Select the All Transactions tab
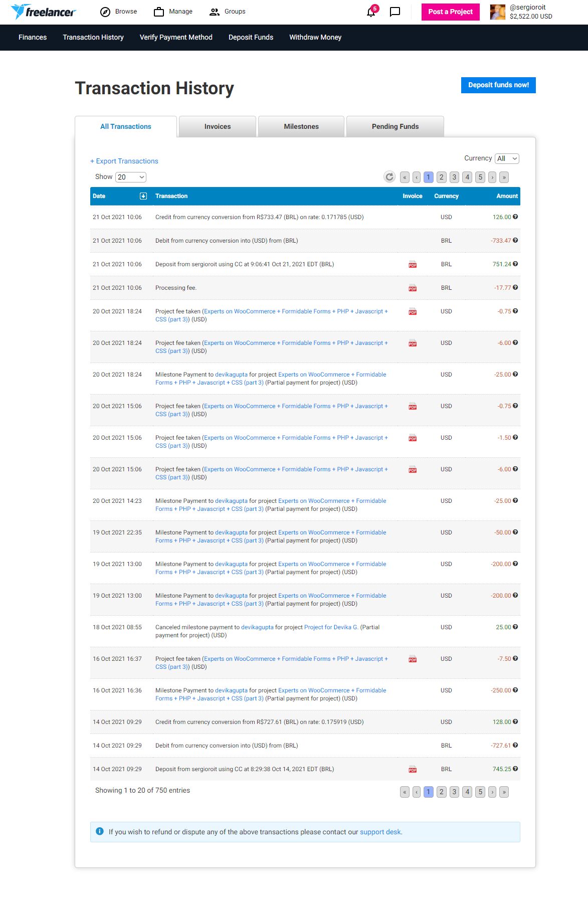The width and height of the screenshot is (588, 910). coord(126,126)
